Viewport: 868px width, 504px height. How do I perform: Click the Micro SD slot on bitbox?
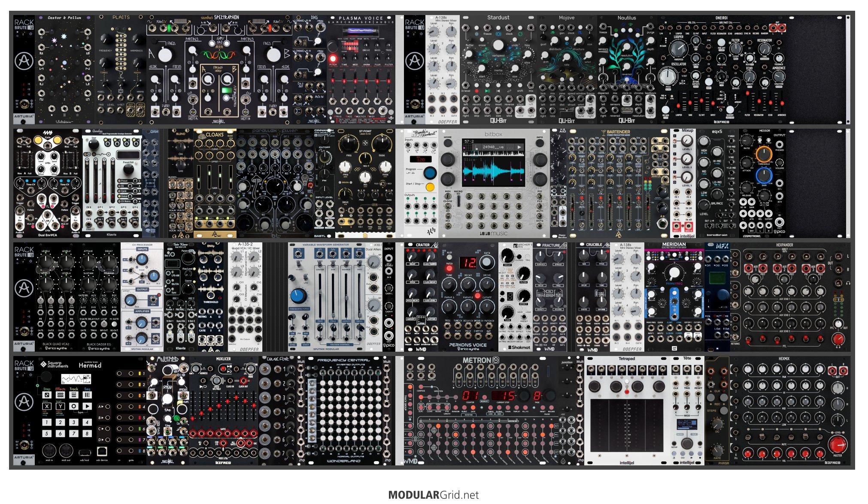click(458, 201)
